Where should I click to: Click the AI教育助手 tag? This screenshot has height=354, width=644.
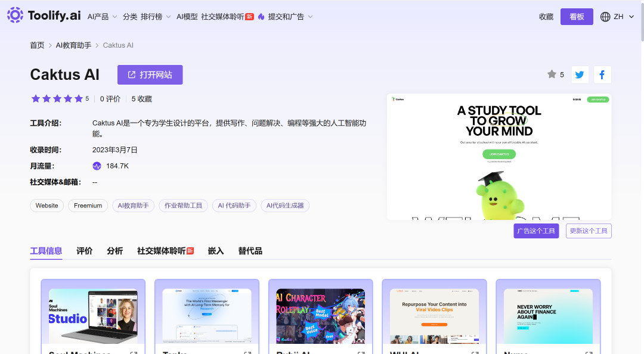tap(133, 206)
